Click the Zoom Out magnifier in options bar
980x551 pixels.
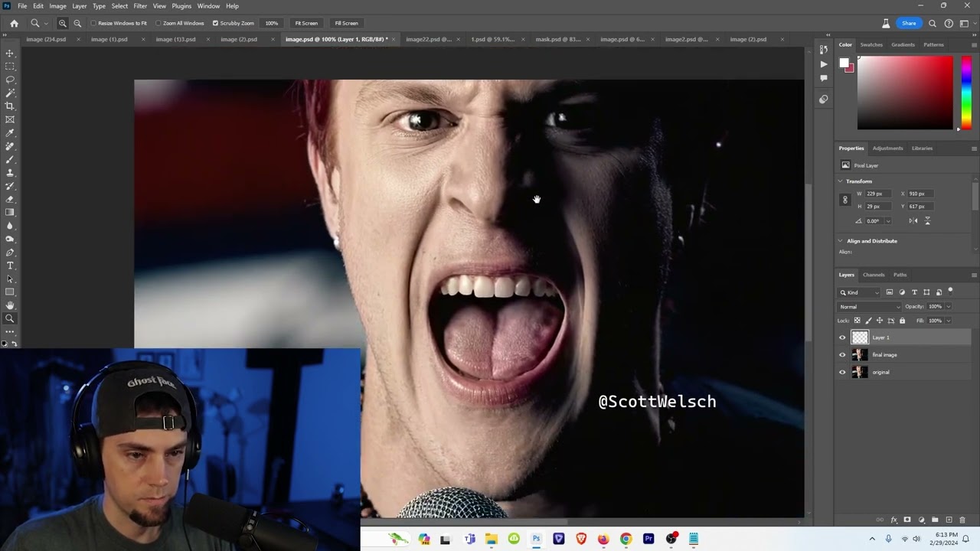pos(77,23)
